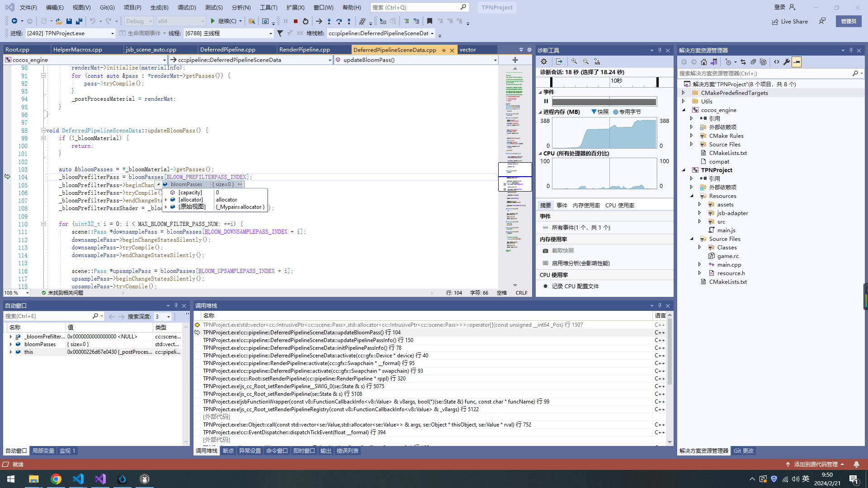The width and height of the screenshot is (868, 488).
Task: Click the Save file icon
Action: click(x=69, y=21)
